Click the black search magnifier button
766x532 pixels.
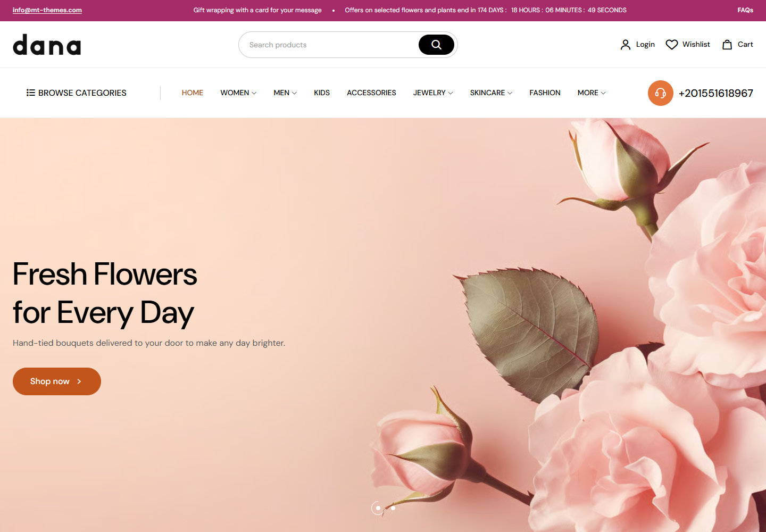436,45
